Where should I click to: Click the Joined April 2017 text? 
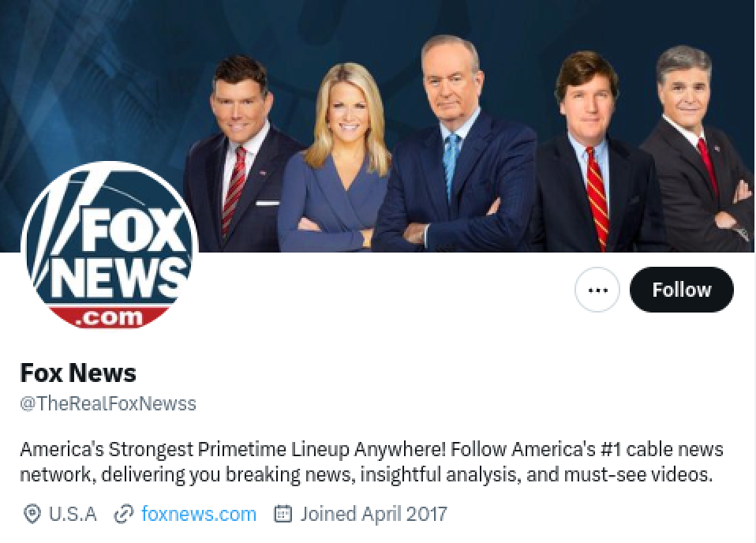374,514
